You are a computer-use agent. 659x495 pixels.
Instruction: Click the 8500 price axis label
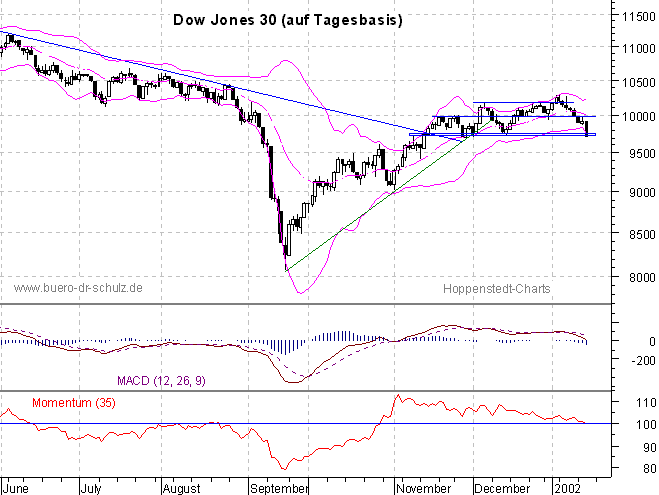tap(642, 234)
